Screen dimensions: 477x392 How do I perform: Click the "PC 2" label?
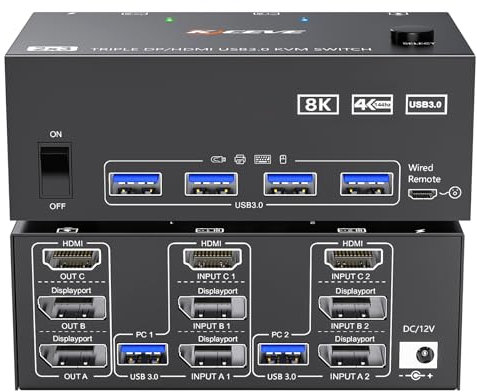(x=280, y=335)
